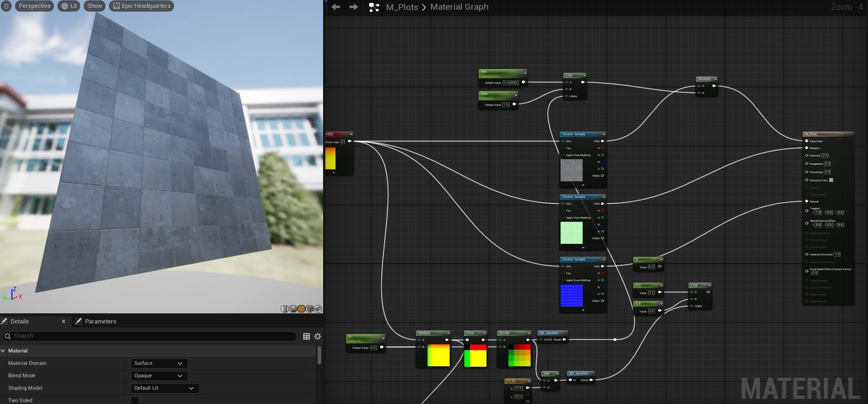This screenshot has width=868, height=404.
Task: Enable the Two Sided checkbox
Action: [135, 400]
